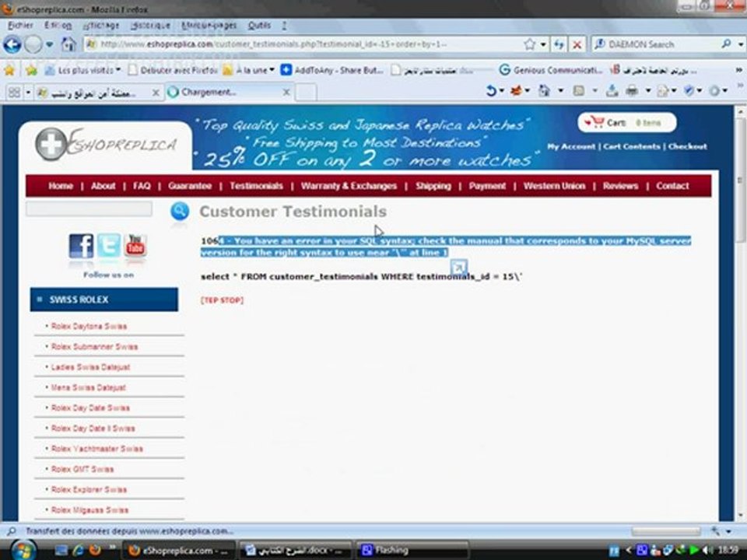
Task: Open the bookmarks toolbar overflow chevron
Action: pyautogui.click(x=739, y=70)
